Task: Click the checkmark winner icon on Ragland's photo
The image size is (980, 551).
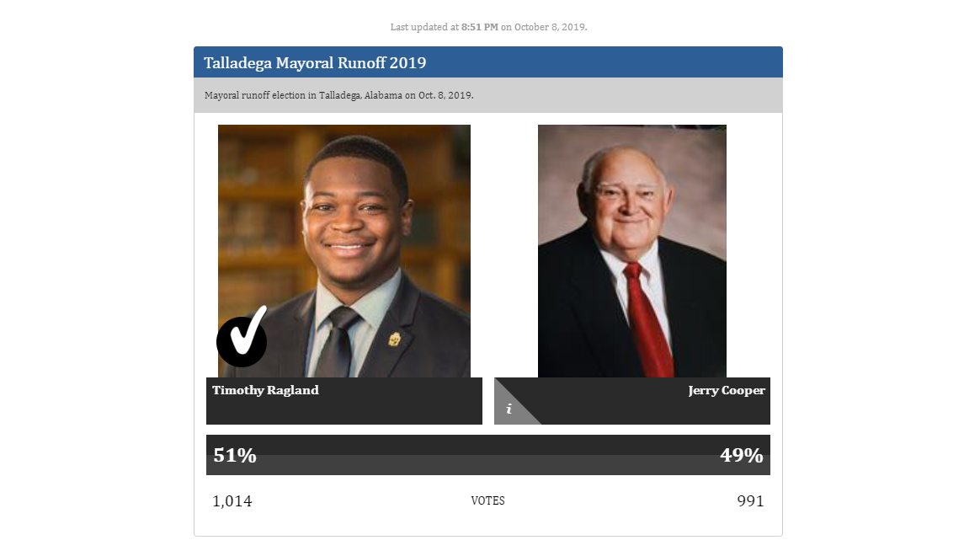Action: pyautogui.click(x=242, y=340)
